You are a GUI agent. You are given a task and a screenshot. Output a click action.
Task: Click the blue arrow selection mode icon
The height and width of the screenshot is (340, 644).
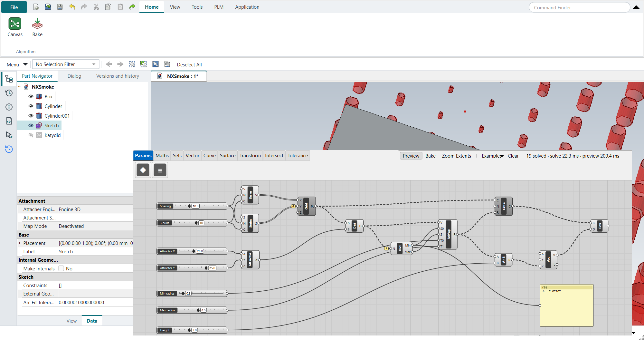click(x=155, y=64)
